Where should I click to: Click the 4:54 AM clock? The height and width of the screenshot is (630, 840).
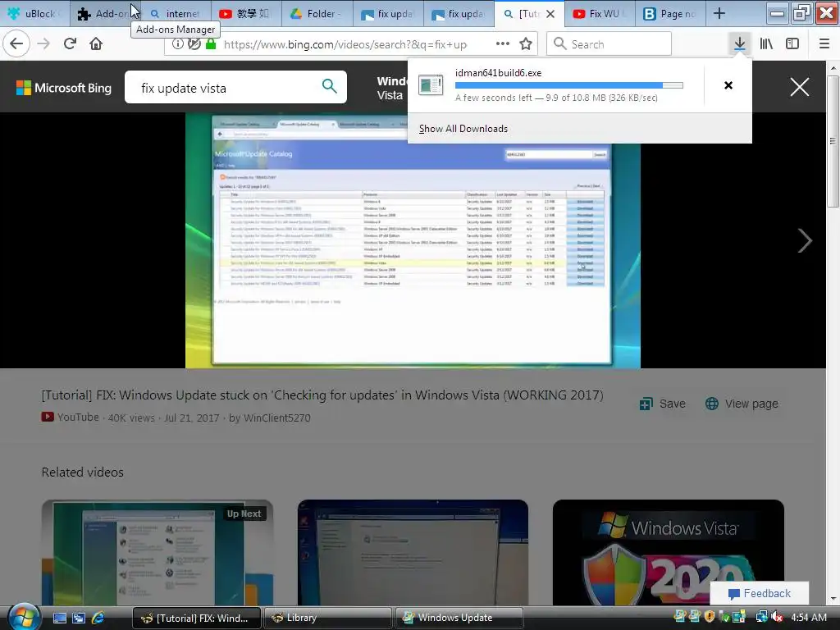(808, 617)
